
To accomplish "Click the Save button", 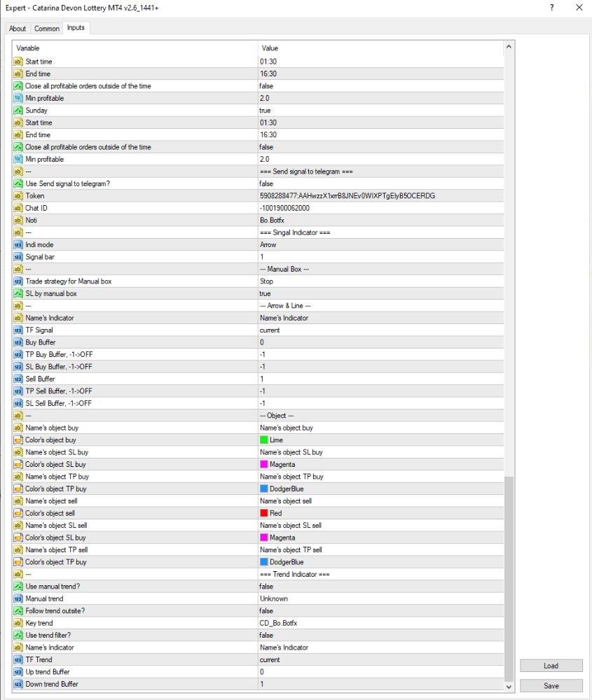I will tap(551, 686).
